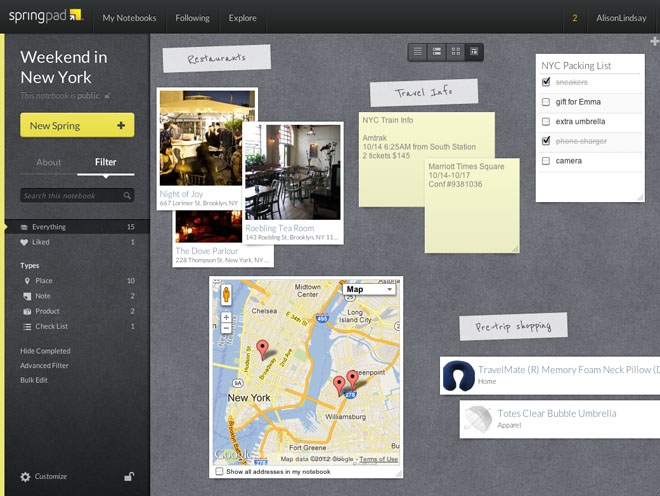Select the board layout view icon
The image size is (660, 496).
(474, 51)
